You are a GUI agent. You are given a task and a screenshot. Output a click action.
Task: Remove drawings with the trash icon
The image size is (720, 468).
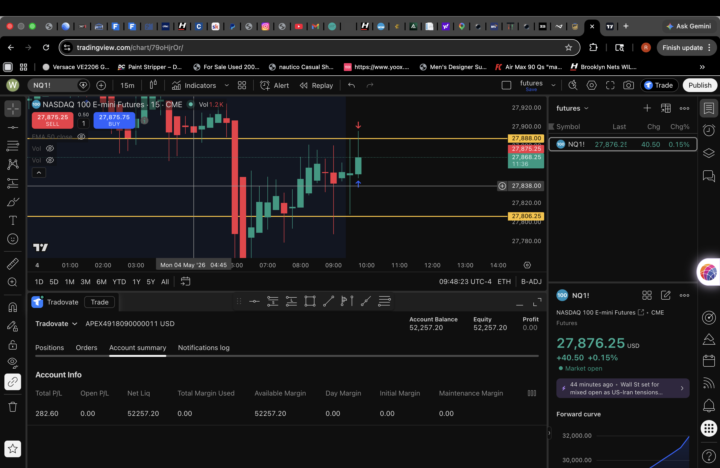click(x=13, y=407)
